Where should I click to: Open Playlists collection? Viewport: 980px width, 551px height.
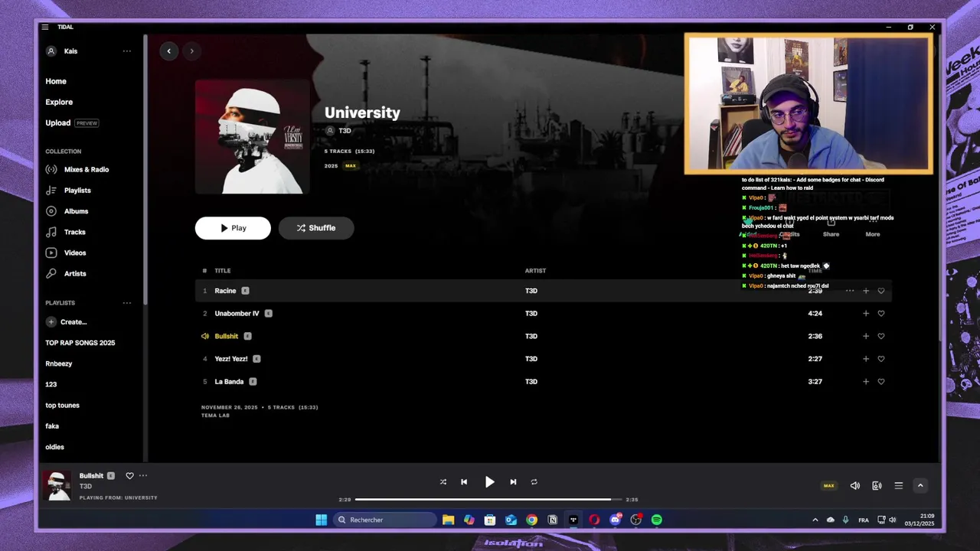point(68,190)
